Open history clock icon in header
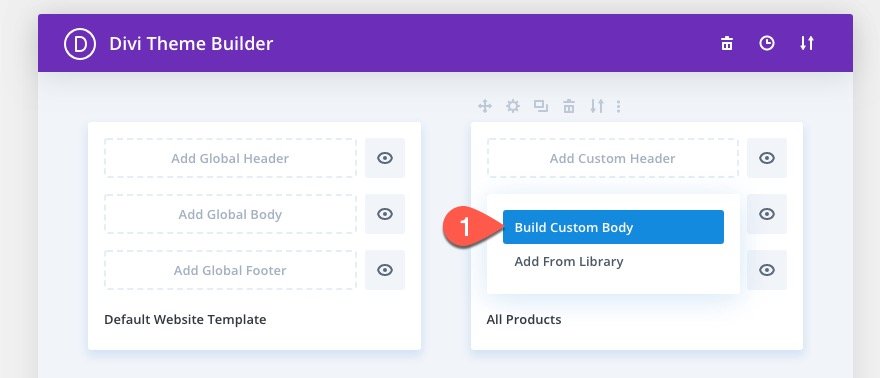Screen dimensions: 880x378 coord(767,43)
